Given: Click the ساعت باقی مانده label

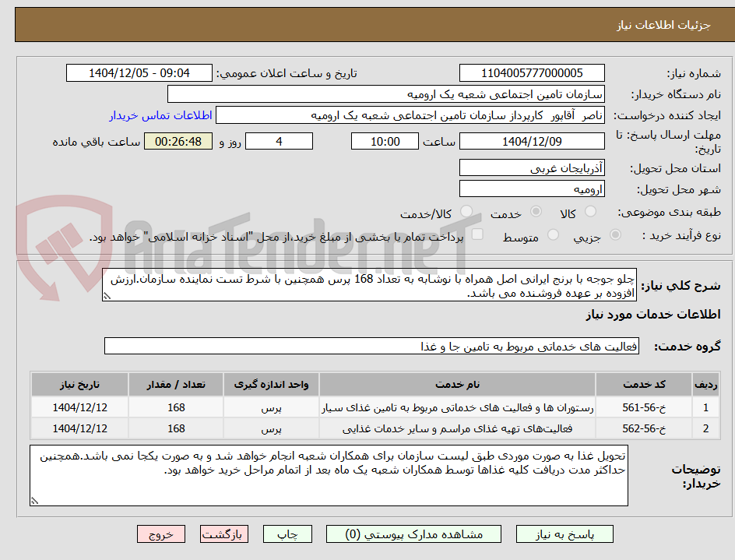Looking at the screenshot, I should coord(96,142).
